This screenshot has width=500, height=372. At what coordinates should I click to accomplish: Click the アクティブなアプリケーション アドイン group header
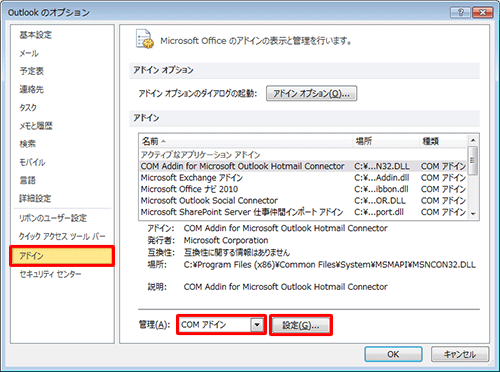pos(200,155)
